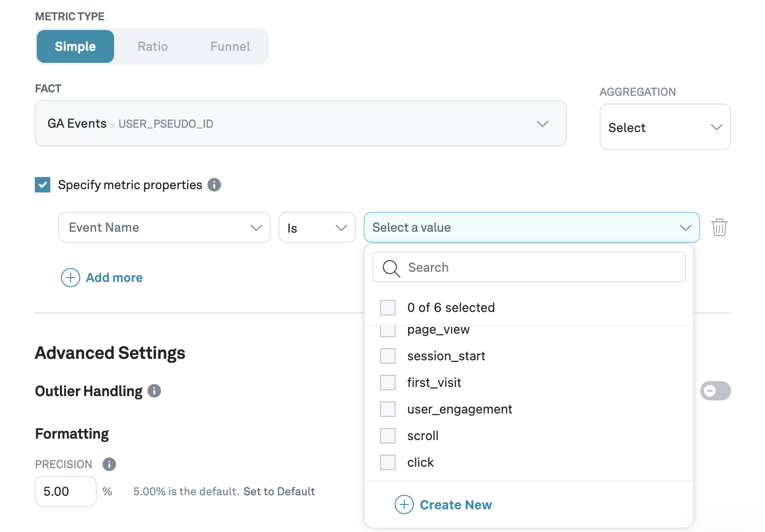Click into the Precision value field

pos(65,491)
